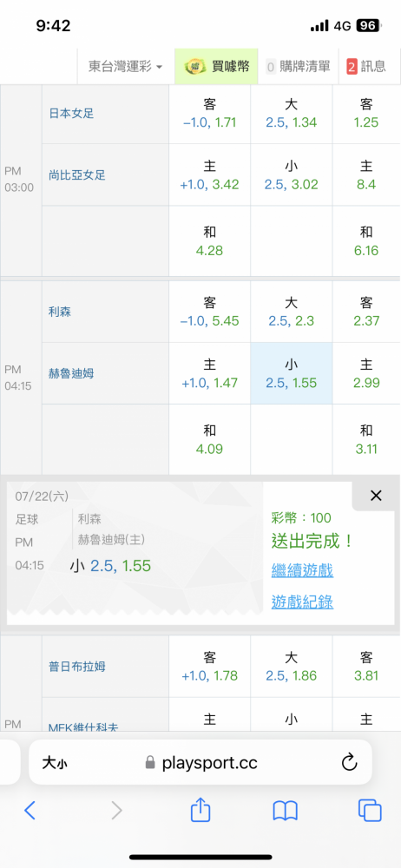The width and height of the screenshot is (401, 868).
Task: Select 和 4.09 draw odds
Action: [209, 439]
